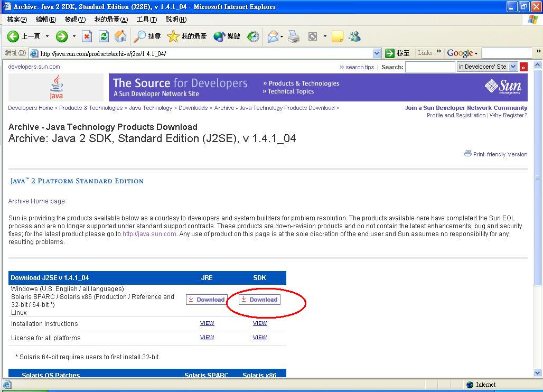The image size is (543, 392).
Task: Expand the Back button history dropdown
Action: (47, 36)
